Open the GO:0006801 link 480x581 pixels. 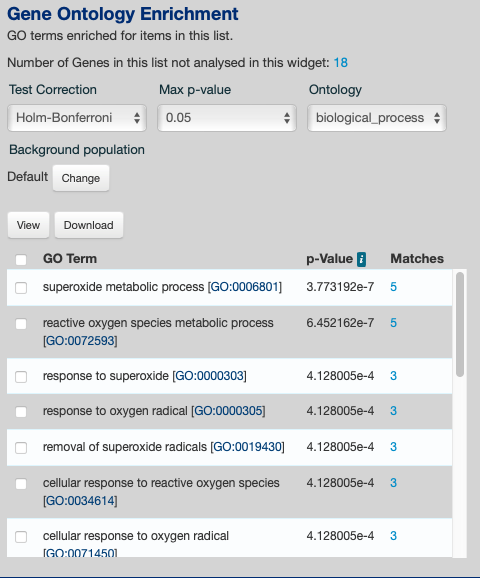point(244,287)
